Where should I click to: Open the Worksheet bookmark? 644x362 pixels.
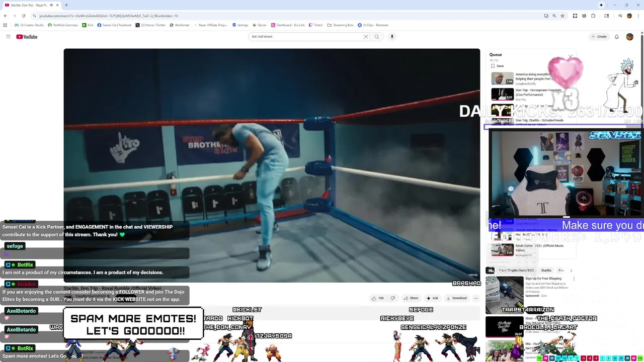tap(179, 25)
